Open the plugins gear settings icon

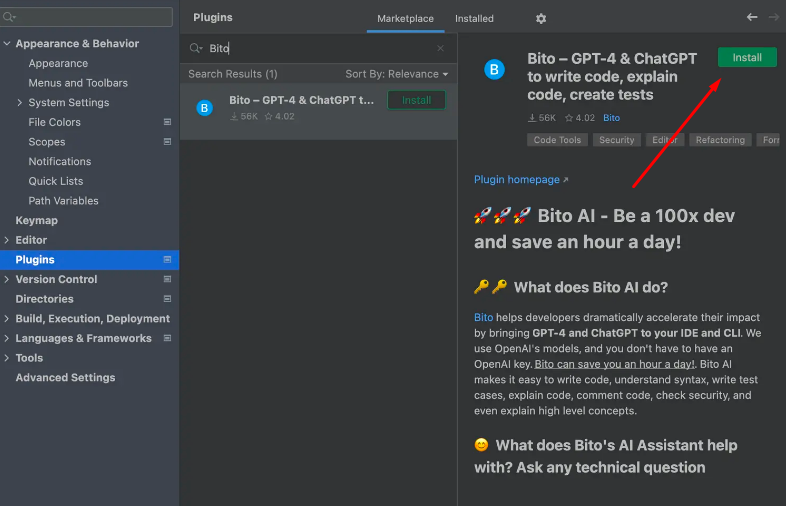(540, 19)
